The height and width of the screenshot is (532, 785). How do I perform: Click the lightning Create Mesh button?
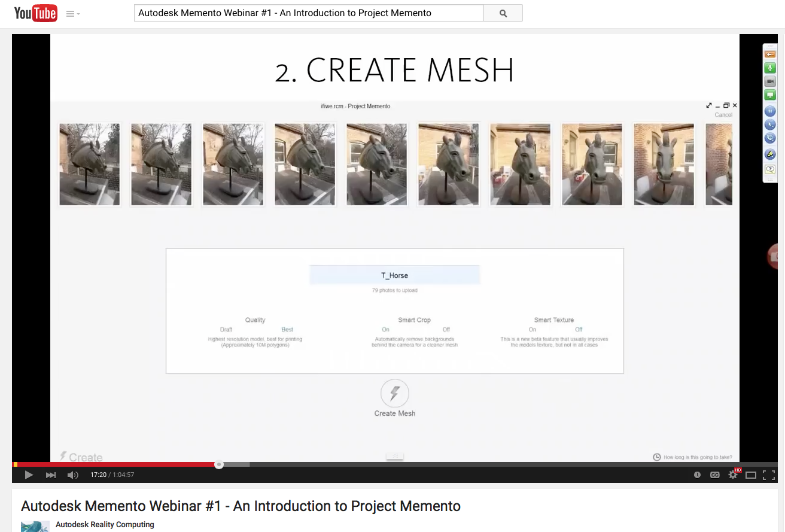[394, 394]
